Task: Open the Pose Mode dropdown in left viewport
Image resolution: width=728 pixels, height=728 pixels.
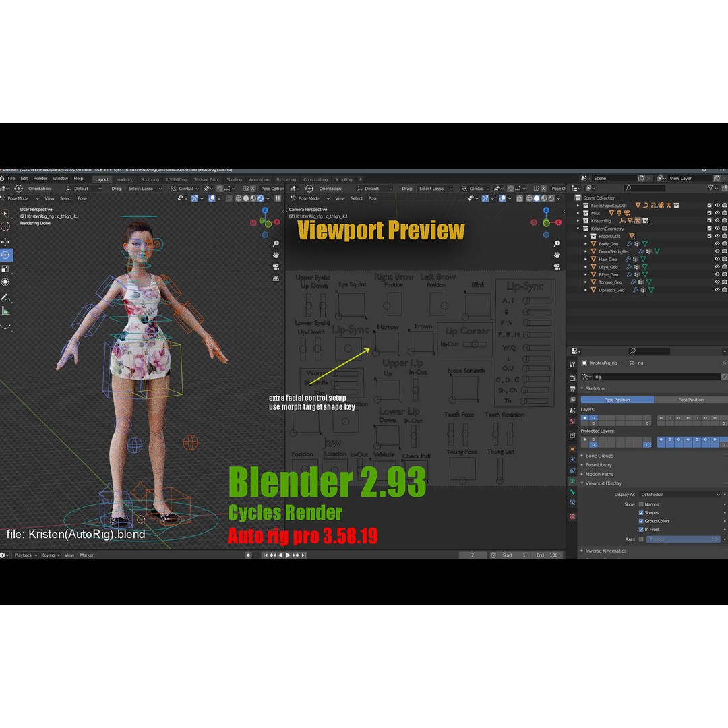Action: click(21, 198)
